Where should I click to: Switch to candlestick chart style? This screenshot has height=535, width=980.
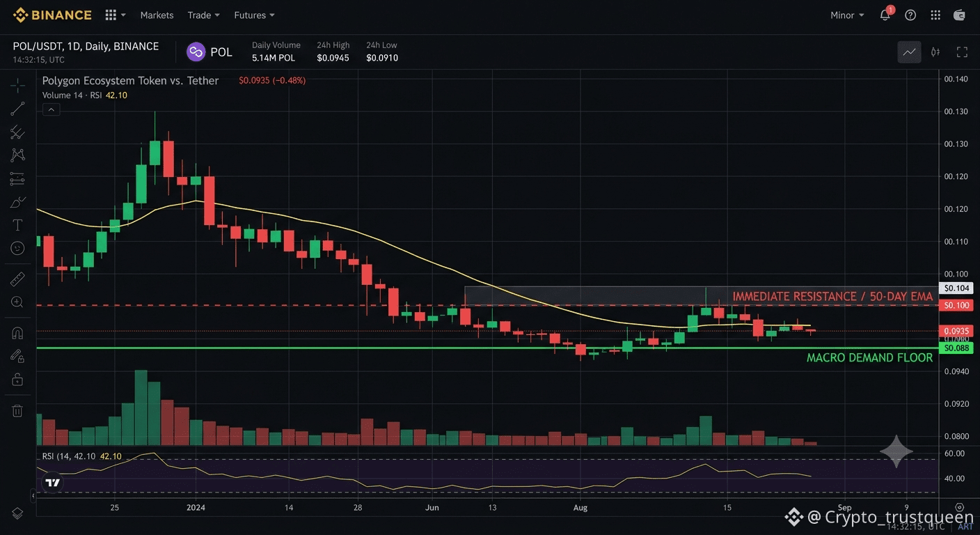pos(935,52)
